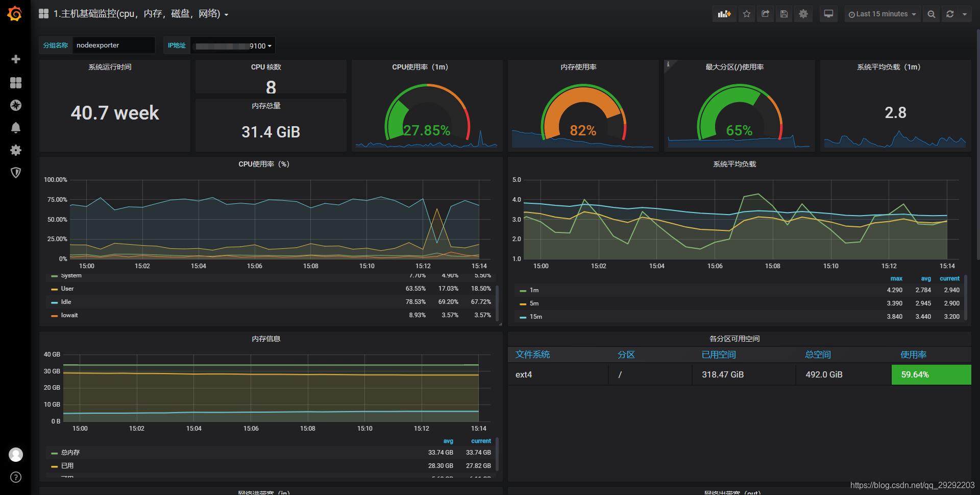Click the 492.0 GiB total space cell
Screen dimensions: 980x495
(843, 374)
